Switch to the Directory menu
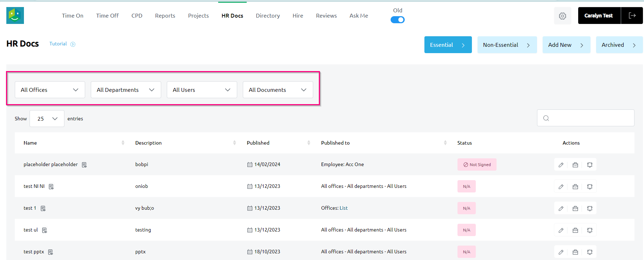644x260 pixels. coord(268,15)
